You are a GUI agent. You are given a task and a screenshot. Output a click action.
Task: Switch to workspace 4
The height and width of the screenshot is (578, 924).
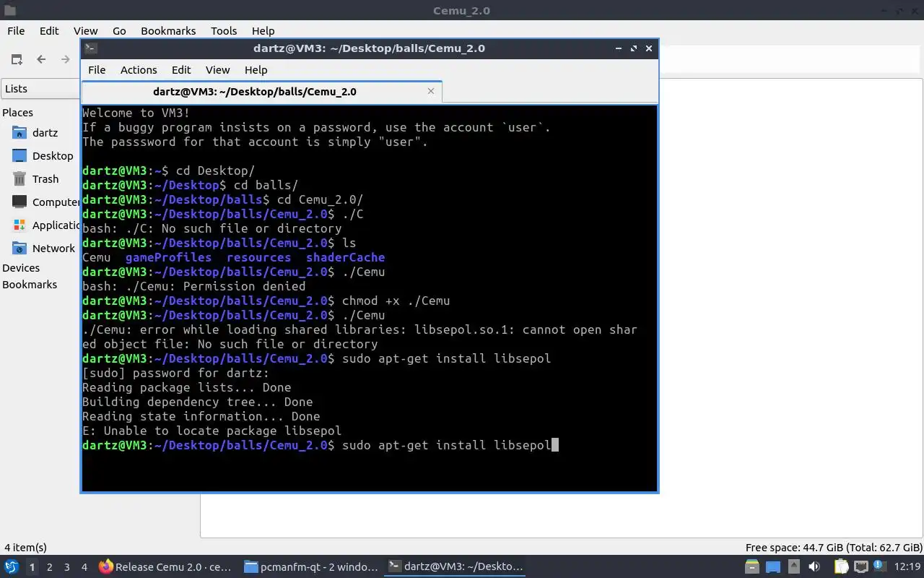pos(84,567)
